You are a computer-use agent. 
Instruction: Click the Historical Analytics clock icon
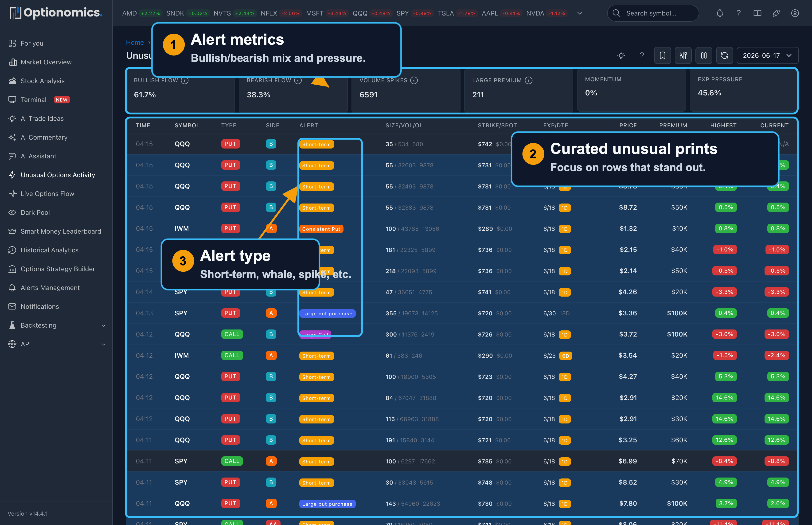12,250
